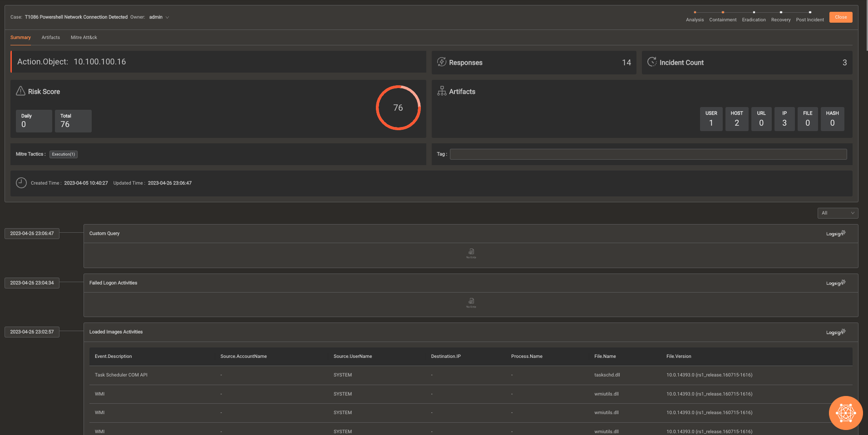The width and height of the screenshot is (868, 435).
Task: Open the Summary tab
Action: [x=20, y=38]
